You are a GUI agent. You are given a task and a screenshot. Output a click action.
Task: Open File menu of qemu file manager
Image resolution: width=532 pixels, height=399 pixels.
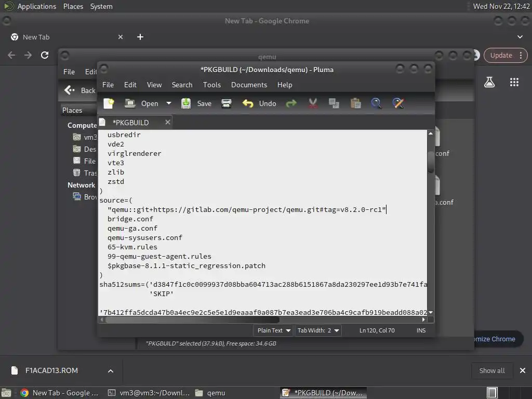click(69, 72)
